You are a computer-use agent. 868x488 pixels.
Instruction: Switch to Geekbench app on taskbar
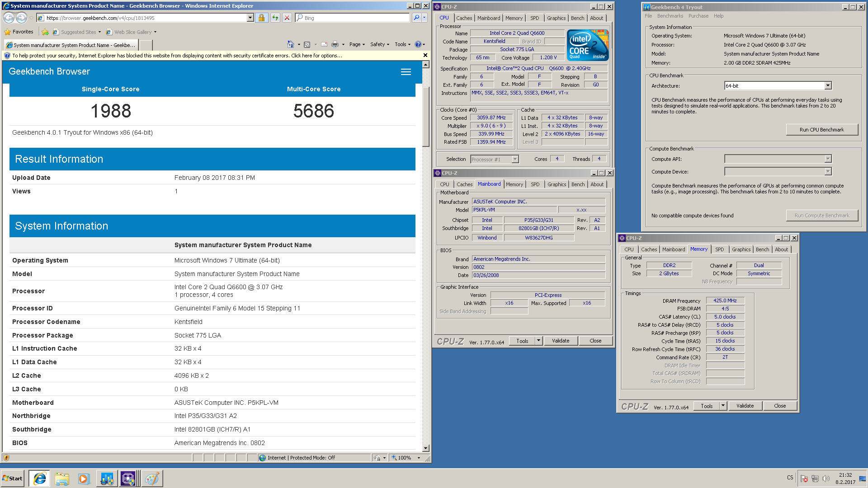(x=107, y=479)
